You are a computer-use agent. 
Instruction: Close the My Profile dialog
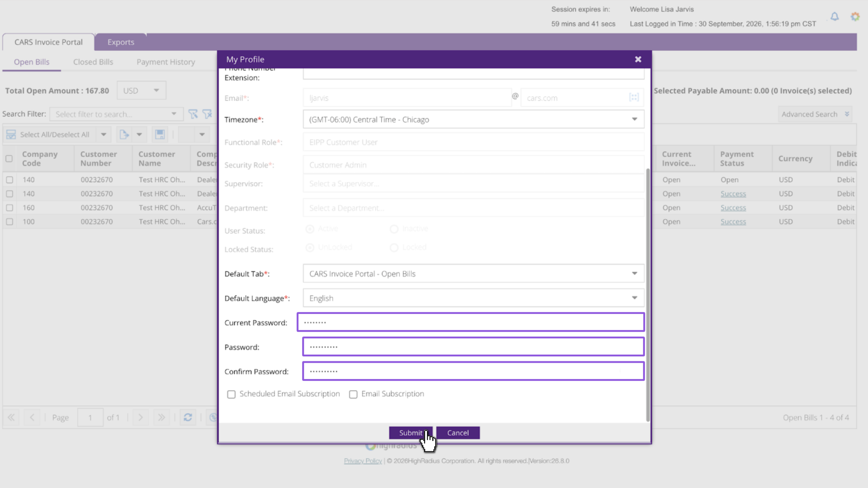pyautogui.click(x=638, y=59)
